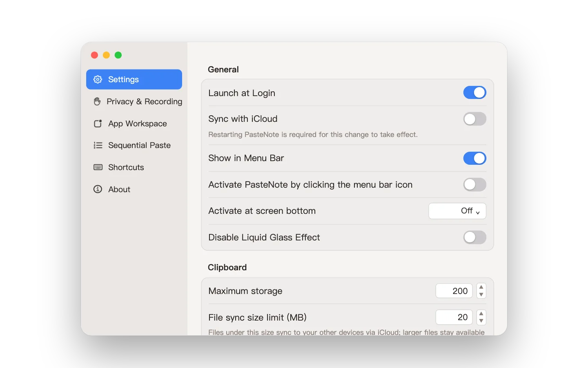
Task: Enable activating PasteNote by menu bar icon
Action: point(474,184)
